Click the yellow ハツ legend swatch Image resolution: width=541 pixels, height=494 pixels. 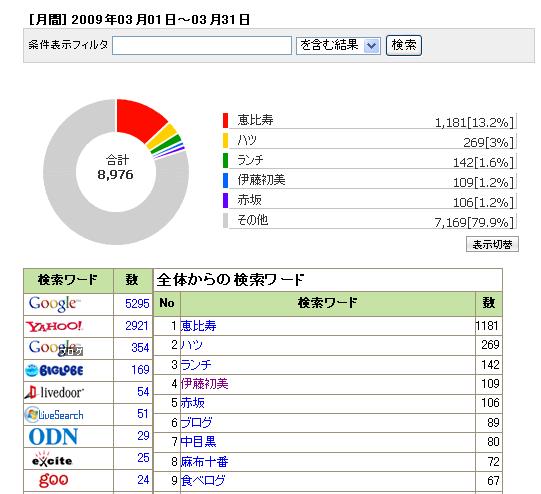[x=225, y=140]
